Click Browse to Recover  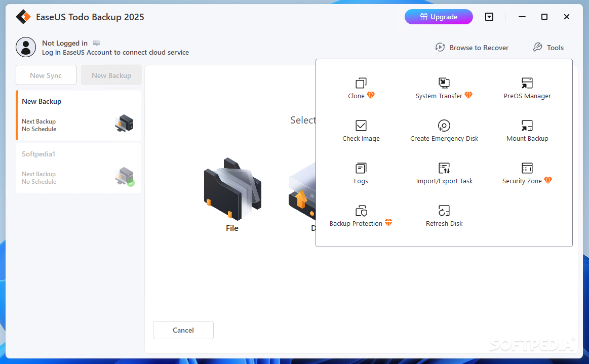tap(472, 48)
